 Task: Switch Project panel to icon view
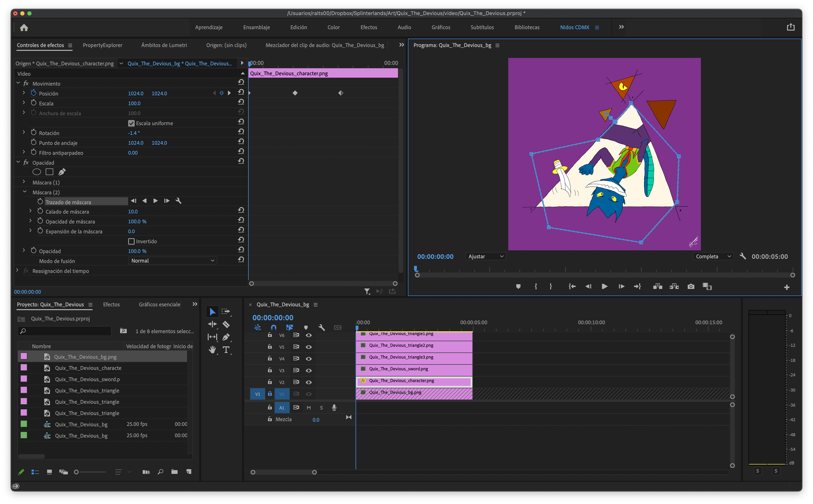[49, 472]
